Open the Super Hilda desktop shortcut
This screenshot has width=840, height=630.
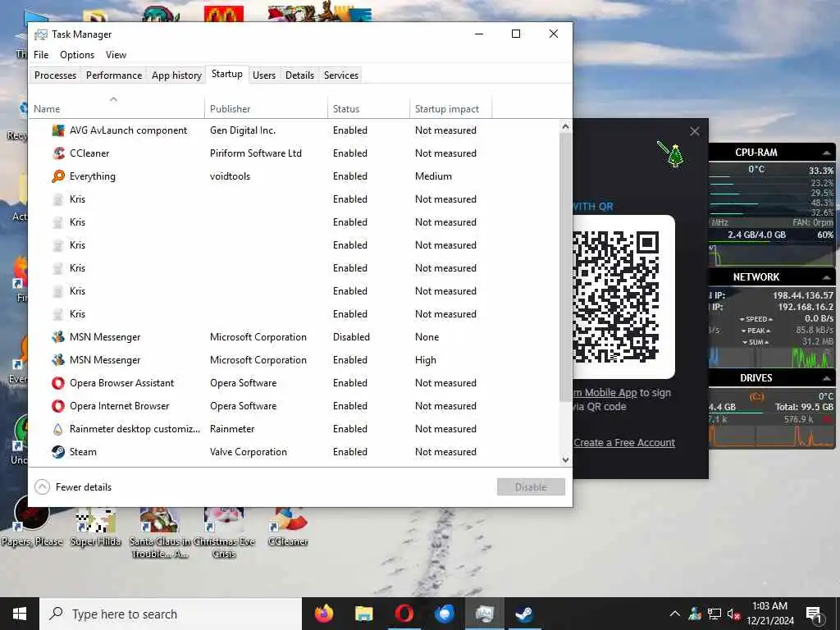click(95, 526)
